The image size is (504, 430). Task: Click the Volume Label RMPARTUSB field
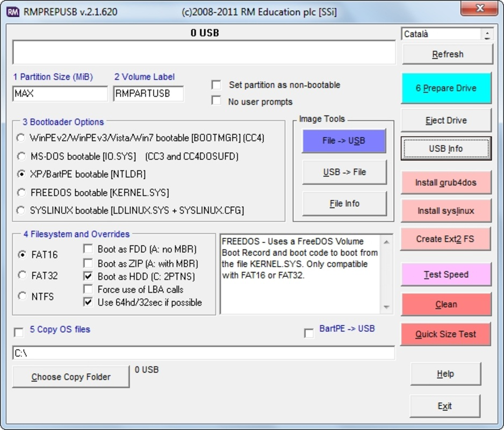pos(148,94)
